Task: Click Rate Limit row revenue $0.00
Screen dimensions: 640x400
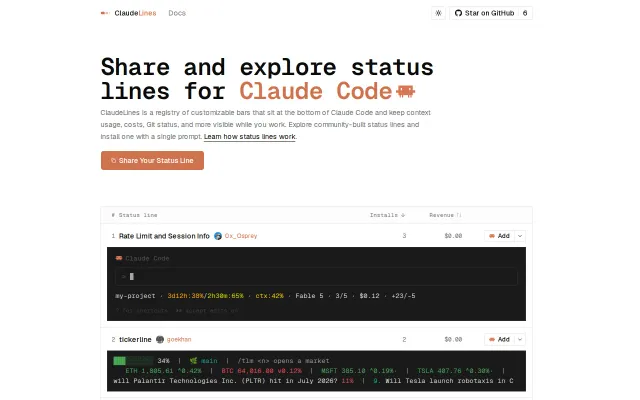Action: (453, 236)
